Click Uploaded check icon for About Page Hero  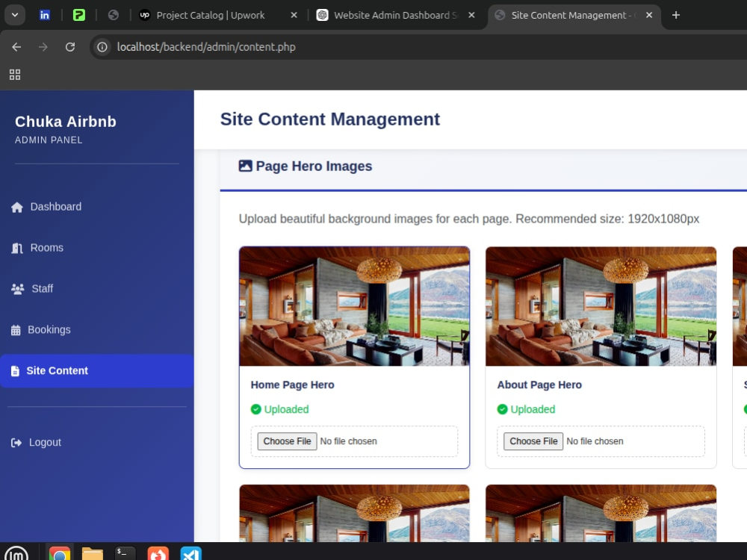coord(502,409)
